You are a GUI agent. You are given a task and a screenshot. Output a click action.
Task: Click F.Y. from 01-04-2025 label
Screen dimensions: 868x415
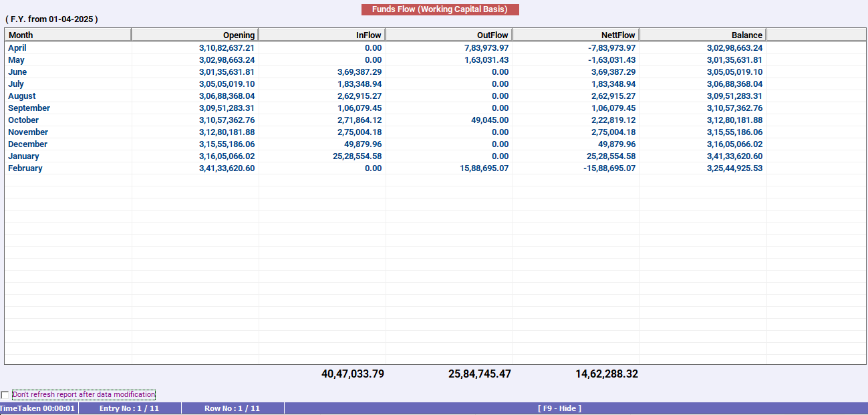pyautogui.click(x=51, y=19)
